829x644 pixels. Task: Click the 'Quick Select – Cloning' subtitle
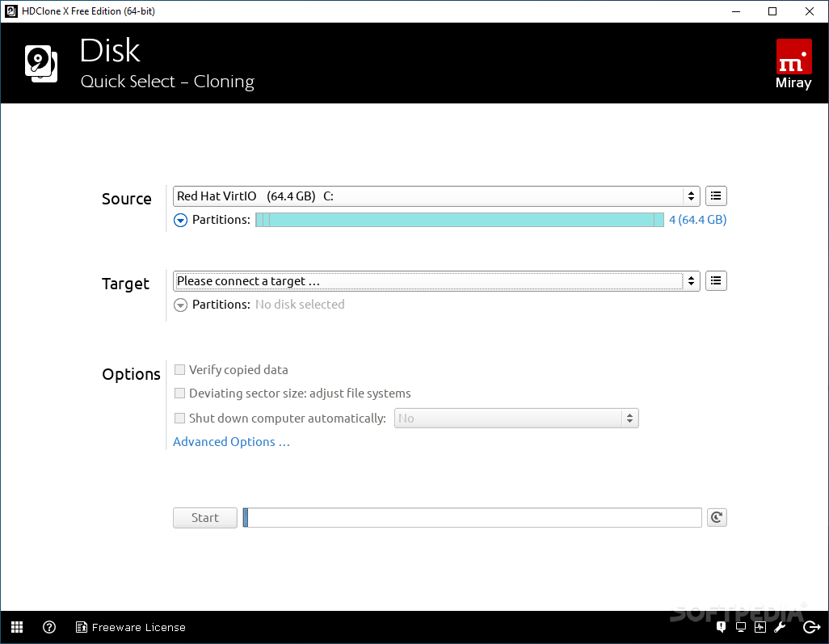pyautogui.click(x=167, y=82)
